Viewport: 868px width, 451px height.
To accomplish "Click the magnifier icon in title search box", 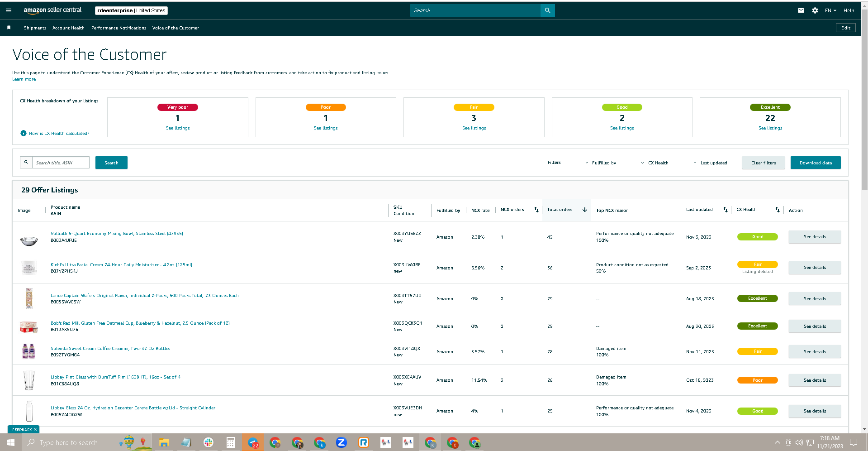I will 26,162.
